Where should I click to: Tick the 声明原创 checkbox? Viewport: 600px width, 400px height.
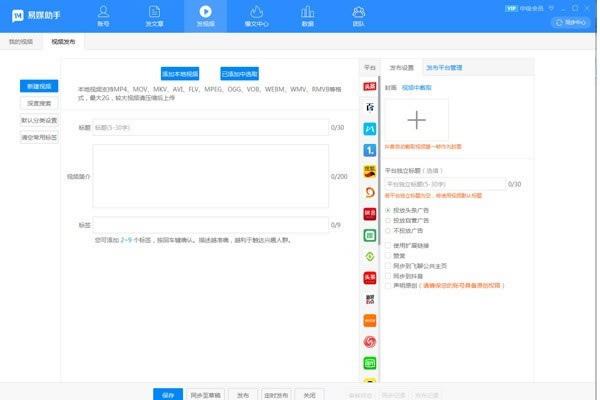[x=388, y=284]
